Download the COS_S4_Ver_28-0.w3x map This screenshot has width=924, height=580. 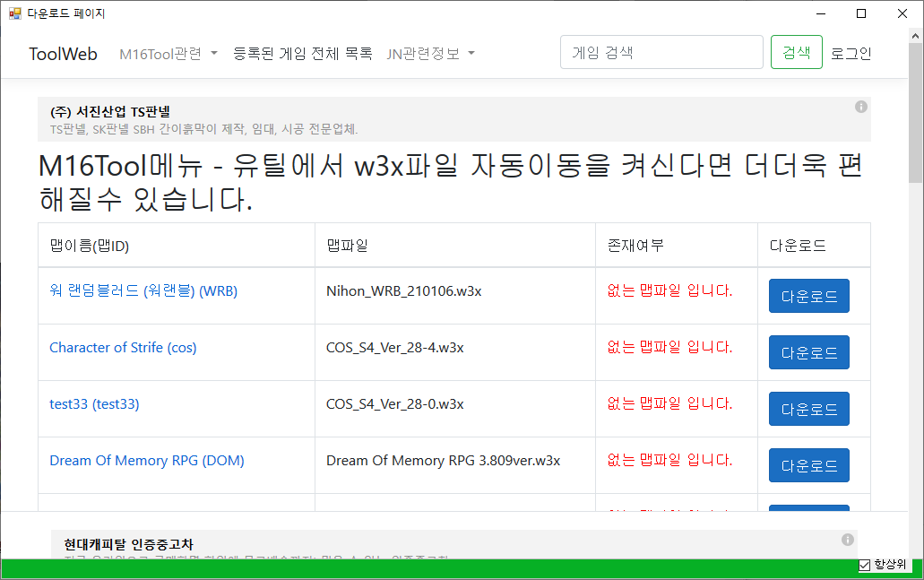click(809, 409)
